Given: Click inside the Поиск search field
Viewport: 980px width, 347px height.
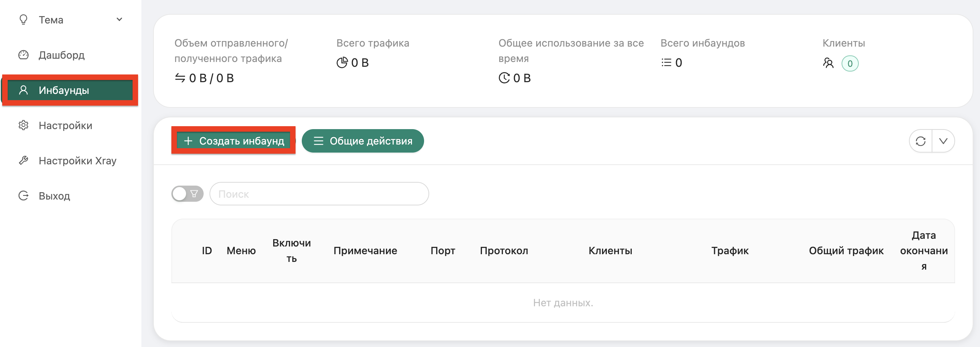Looking at the screenshot, I should tap(319, 194).
